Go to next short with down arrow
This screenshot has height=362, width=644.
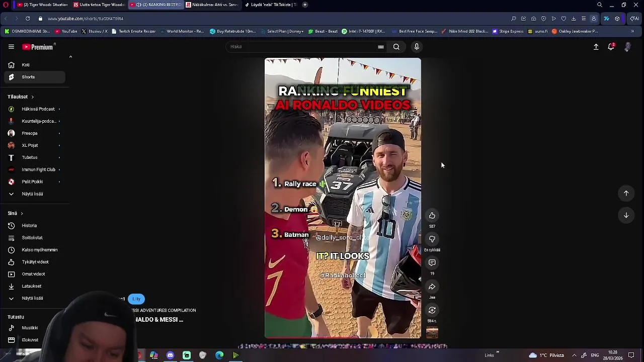626,215
